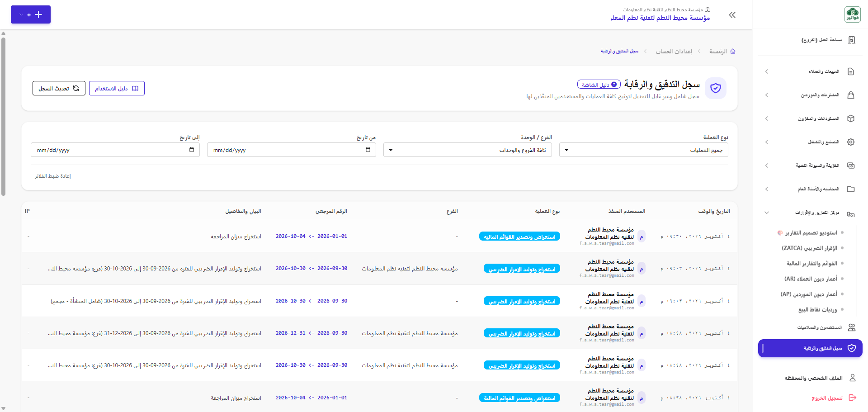Click the logout arrow icon
Image resolution: width=868 pixels, height=412 pixels.
click(853, 398)
